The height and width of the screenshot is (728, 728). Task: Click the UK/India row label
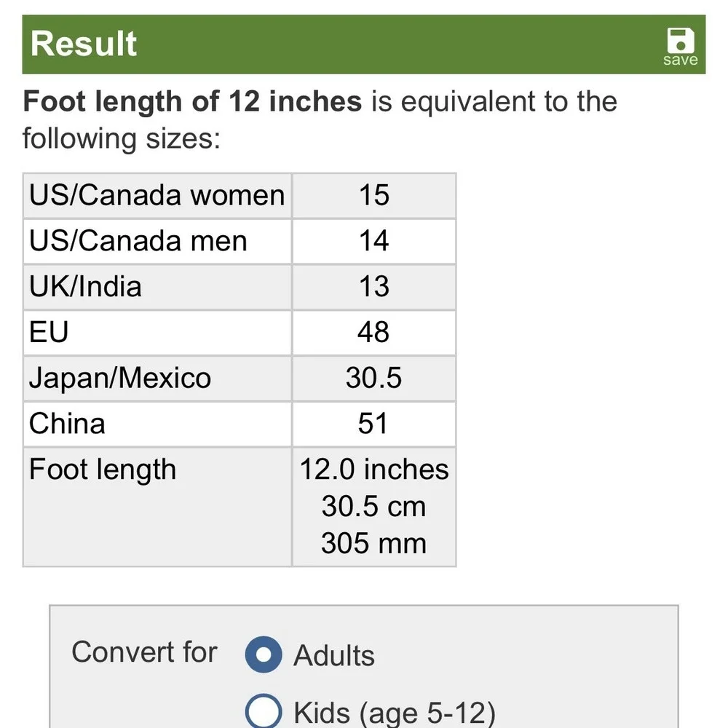tap(85, 286)
